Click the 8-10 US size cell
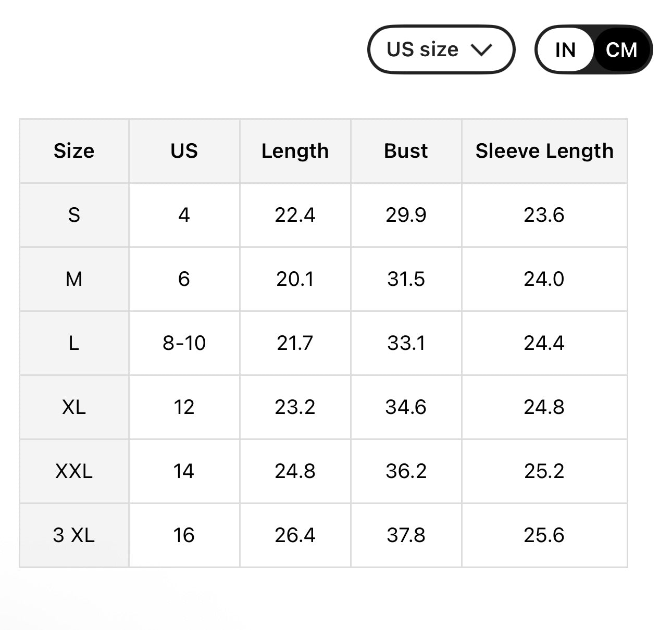 [184, 343]
